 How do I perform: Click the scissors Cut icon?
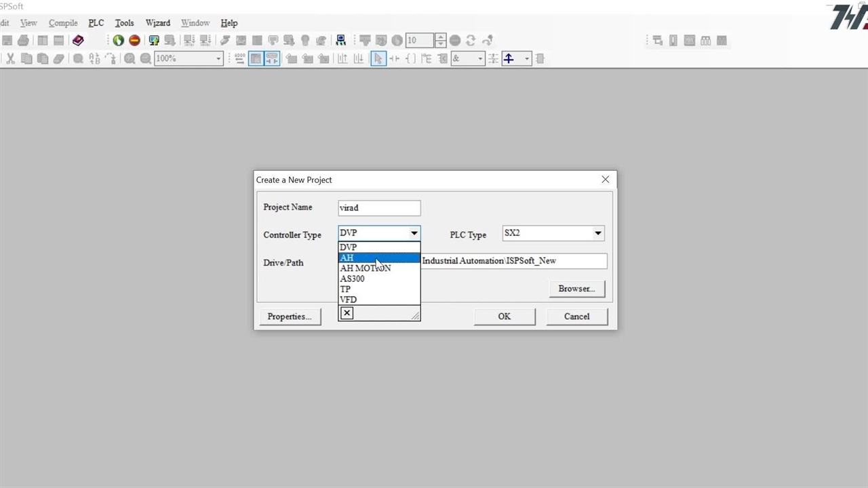coord(10,59)
